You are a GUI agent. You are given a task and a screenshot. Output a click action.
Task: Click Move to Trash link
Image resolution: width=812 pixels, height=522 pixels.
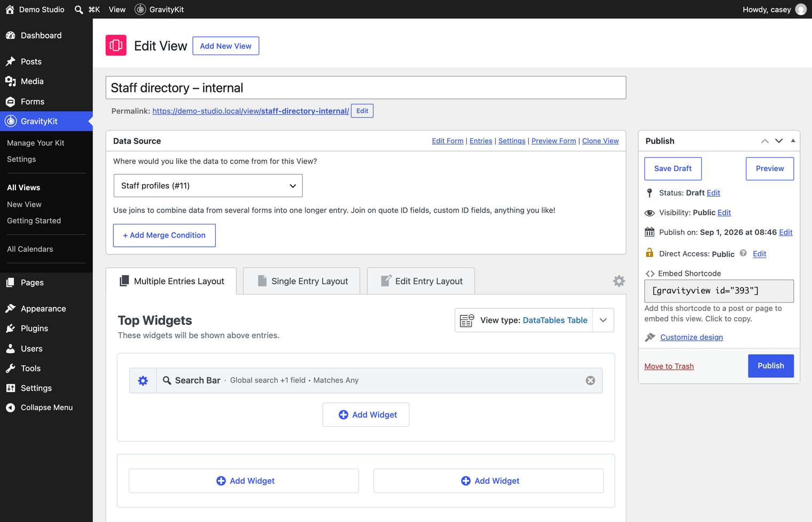(x=669, y=367)
